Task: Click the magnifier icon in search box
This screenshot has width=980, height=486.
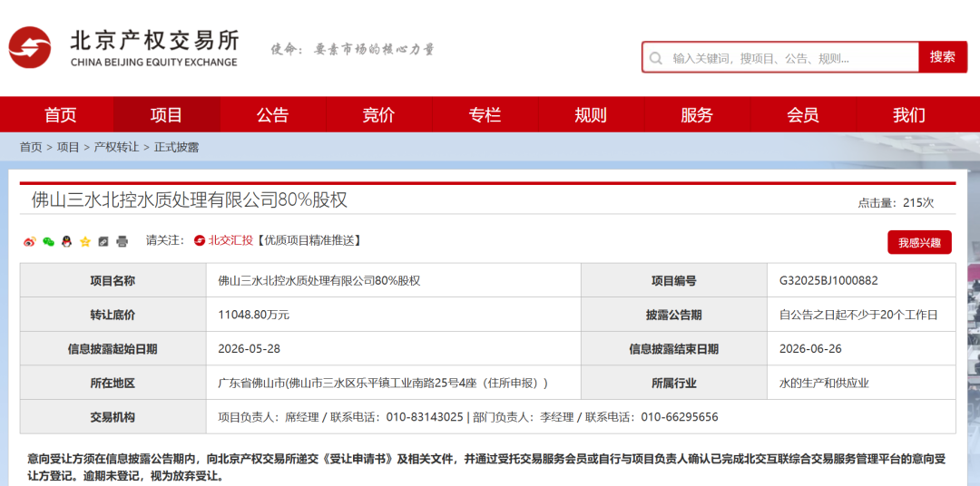Action: (x=656, y=59)
